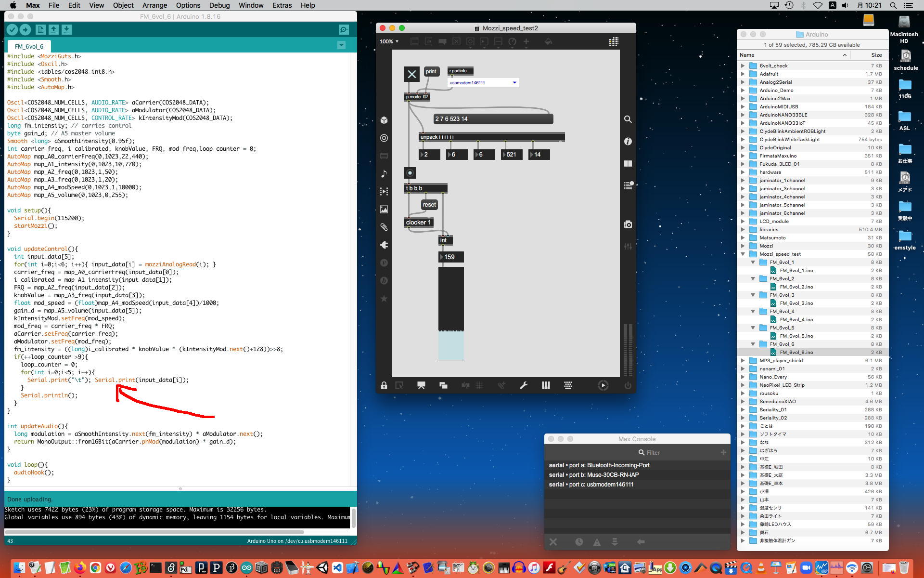Click the vertical slider below 159
924x578 pixels.
451,313
